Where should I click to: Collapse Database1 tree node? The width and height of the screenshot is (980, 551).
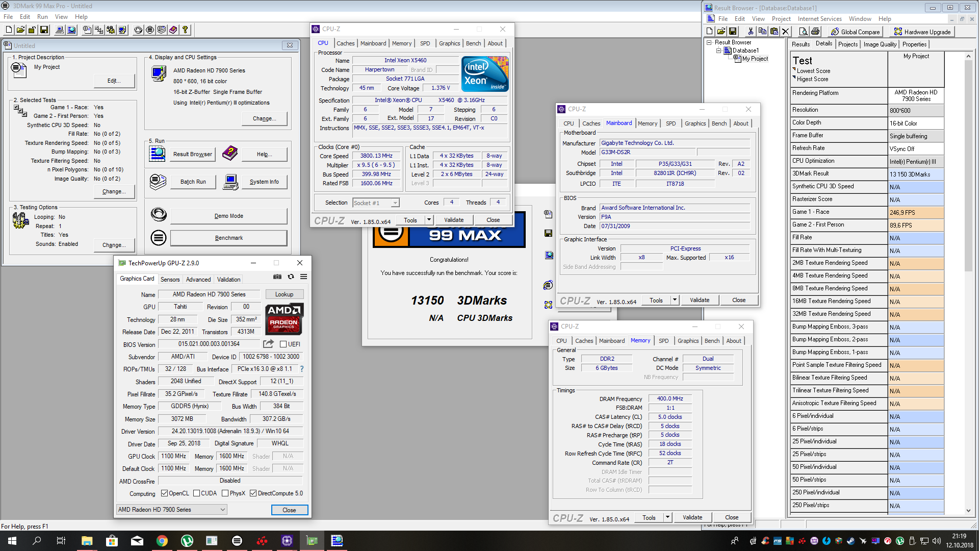pyautogui.click(x=718, y=51)
